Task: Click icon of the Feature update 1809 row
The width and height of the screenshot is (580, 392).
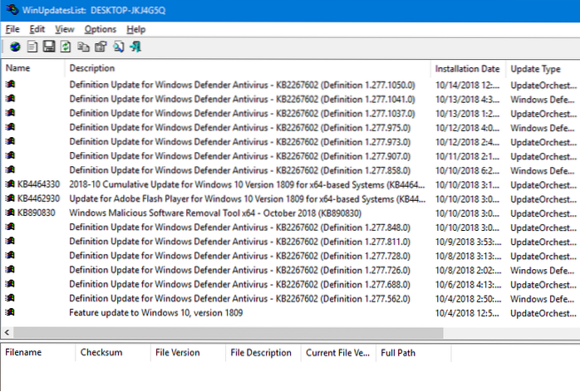Action: tap(10, 312)
